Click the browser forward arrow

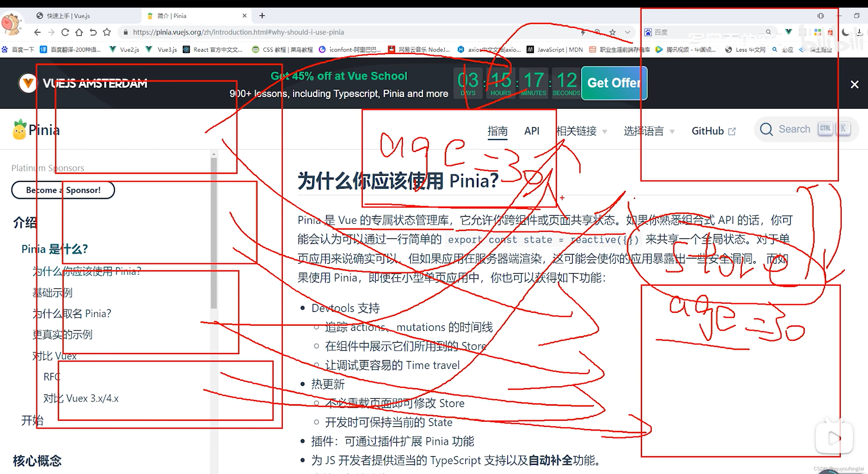coord(51,32)
